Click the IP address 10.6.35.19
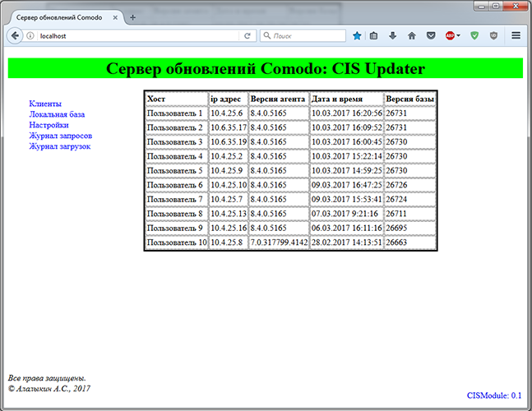Screen dimensions: 532x411 pos(229,142)
